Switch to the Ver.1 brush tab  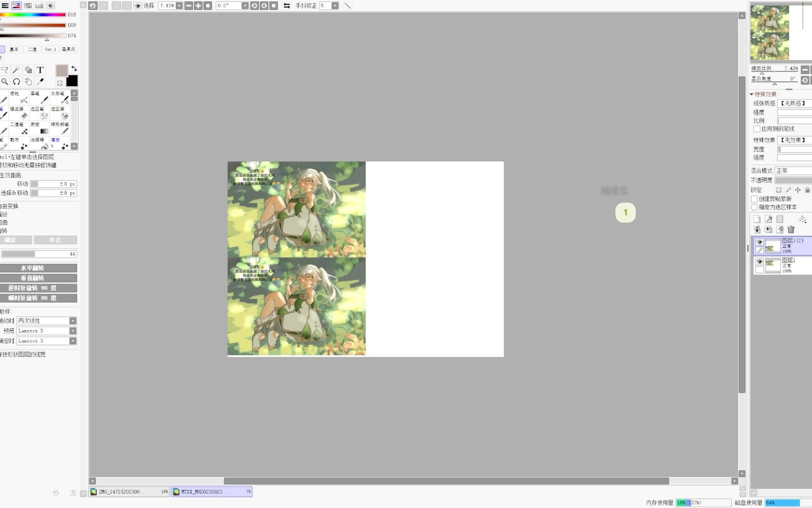click(x=50, y=49)
